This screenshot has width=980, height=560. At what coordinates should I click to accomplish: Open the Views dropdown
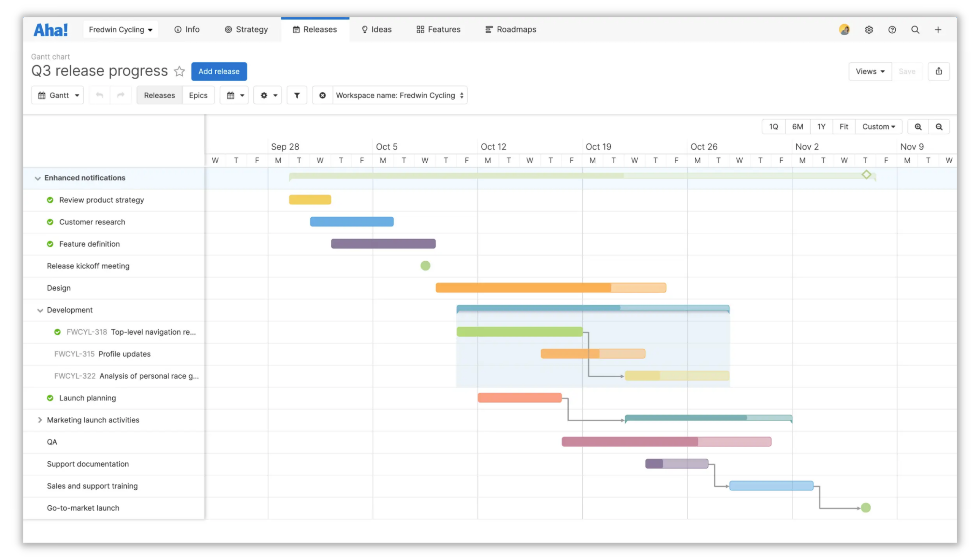click(870, 71)
